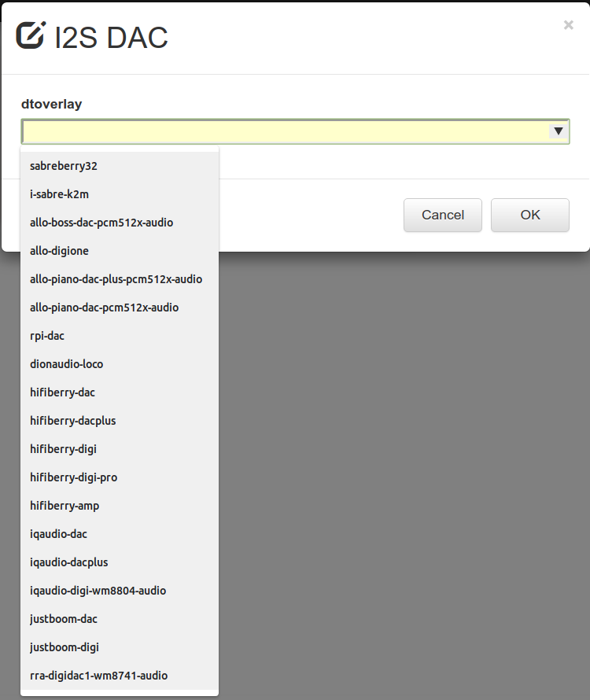
Task: Select iqaudio-dac from the list
Action: (x=120, y=534)
